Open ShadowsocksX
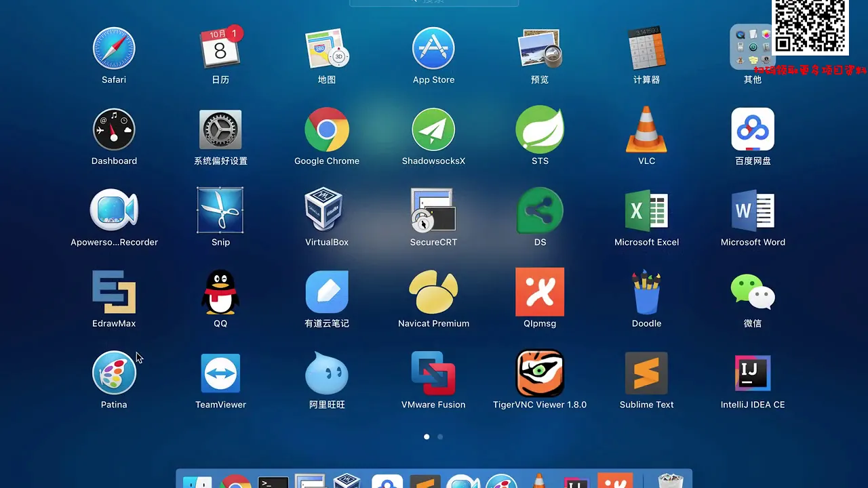This screenshot has height=488, width=868. pos(433,129)
